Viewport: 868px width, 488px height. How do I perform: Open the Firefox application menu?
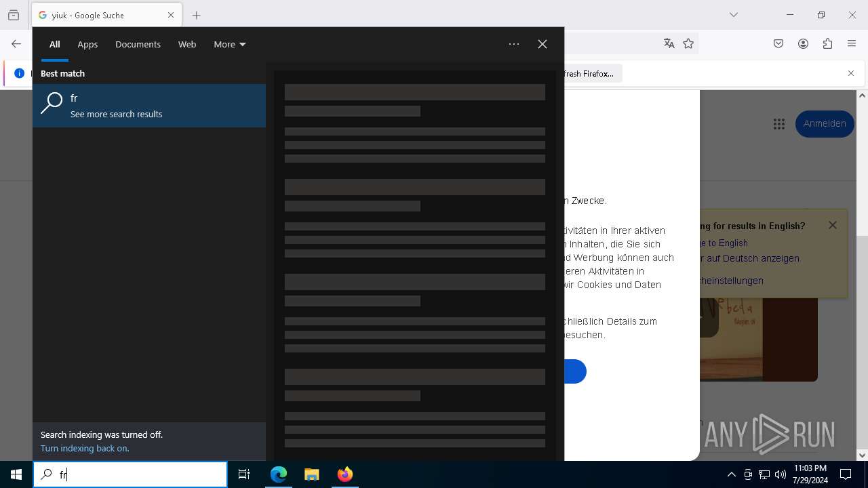click(x=852, y=44)
